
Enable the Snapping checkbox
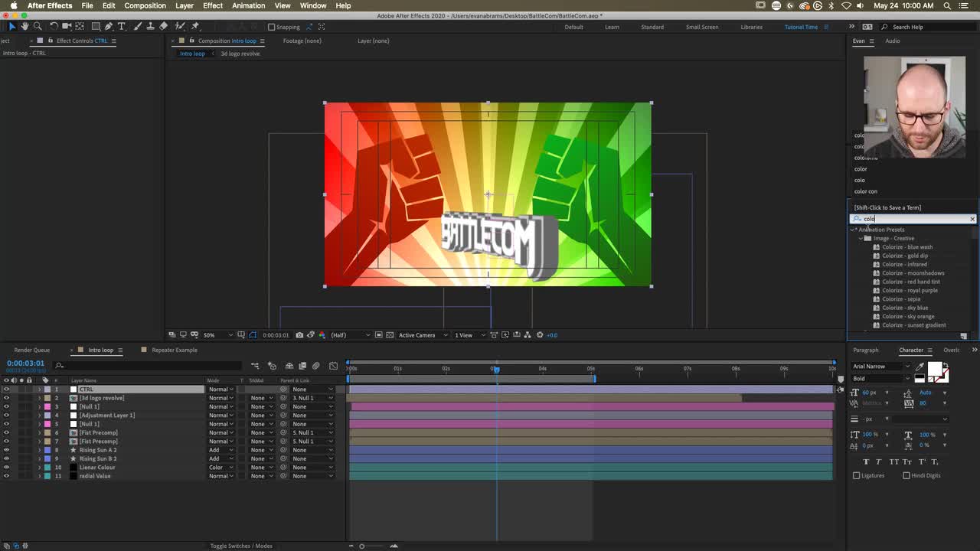coord(271,27)
